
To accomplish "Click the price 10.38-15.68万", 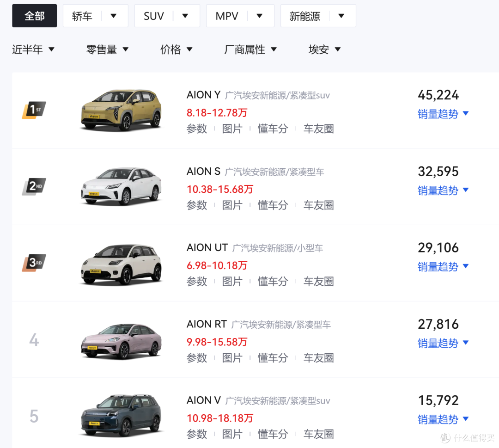I will 220,189.
